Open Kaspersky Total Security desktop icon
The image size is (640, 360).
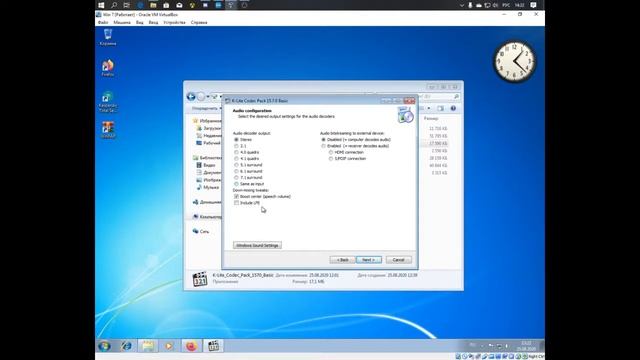108,101
